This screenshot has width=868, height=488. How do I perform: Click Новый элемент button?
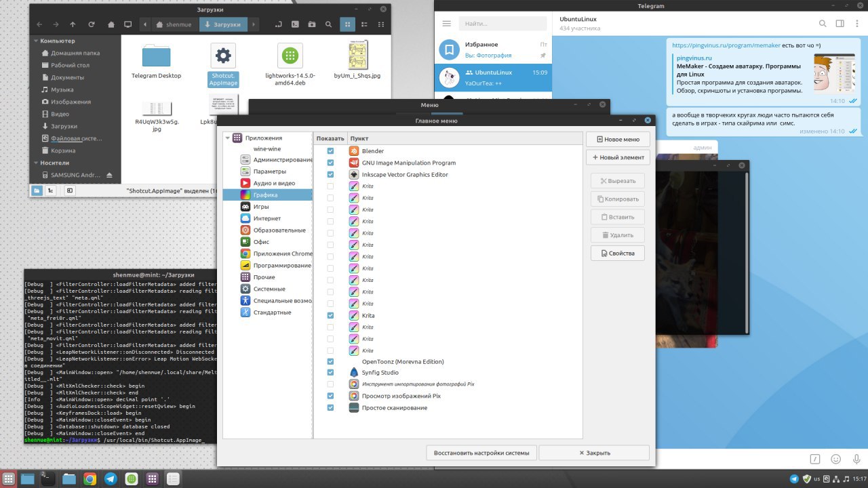(x=618, y=157)
